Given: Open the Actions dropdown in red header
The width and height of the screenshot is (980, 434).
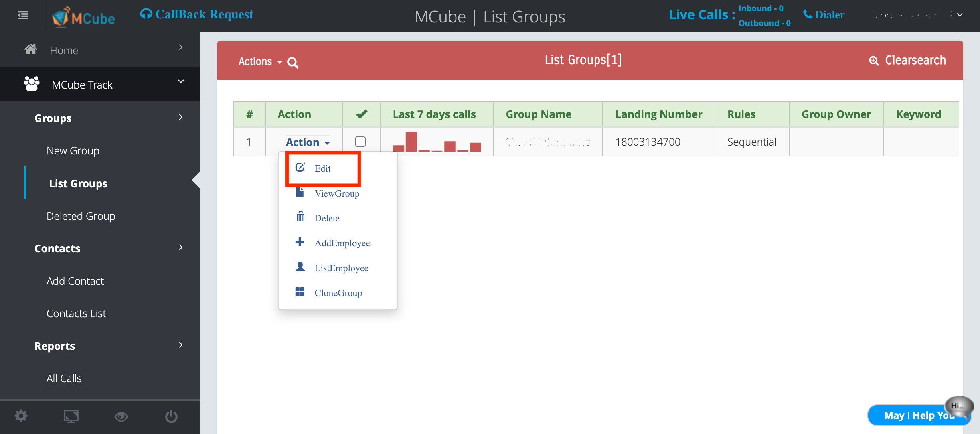Looking at the screenshot, I should point(258,61).
